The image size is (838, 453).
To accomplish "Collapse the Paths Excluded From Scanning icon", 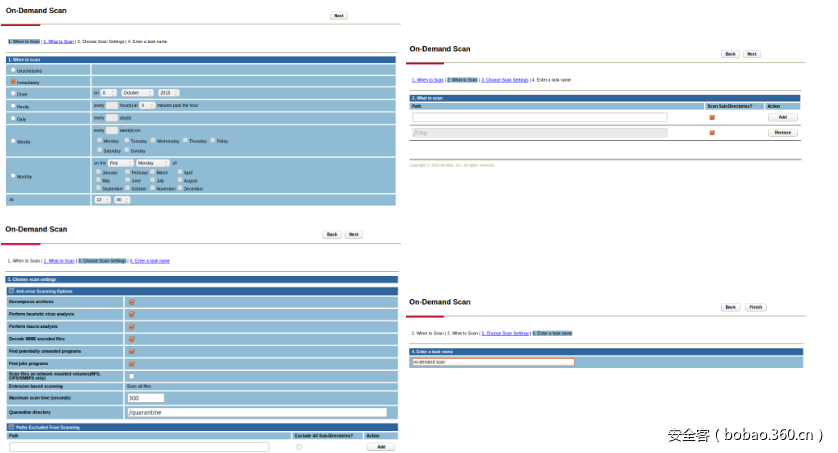I will (x=11, y=427).
